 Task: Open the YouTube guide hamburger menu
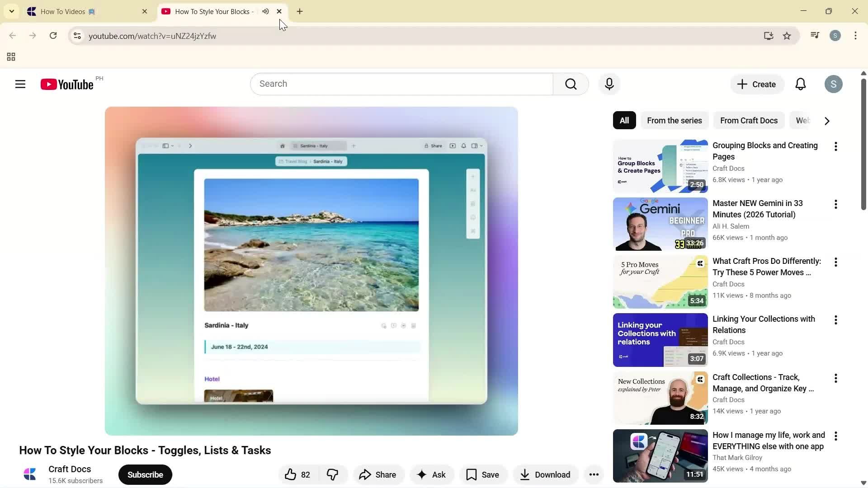point(20,84)
